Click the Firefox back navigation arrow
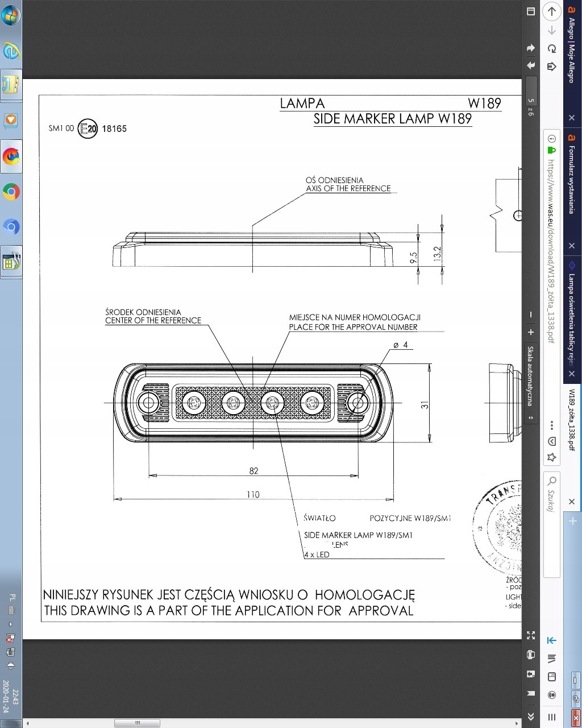Screen dimensions: 582x728 click(x=551, y=11)
